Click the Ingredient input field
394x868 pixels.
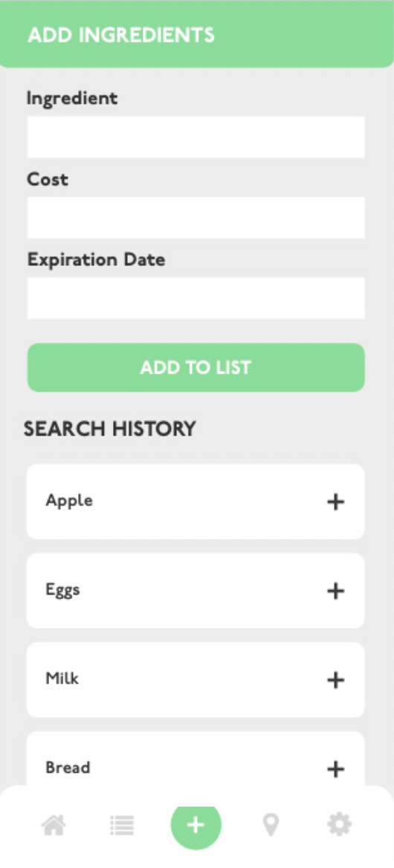coord(196,137)
